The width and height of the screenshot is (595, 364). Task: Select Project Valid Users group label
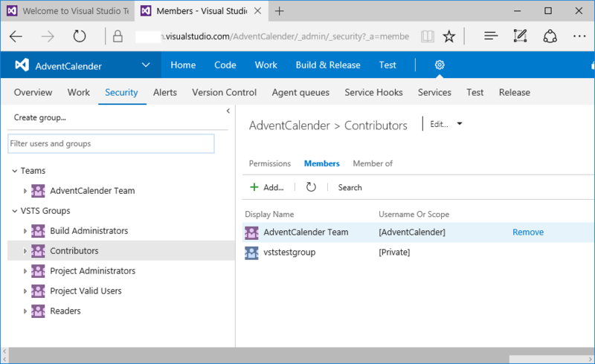point(86,290)
